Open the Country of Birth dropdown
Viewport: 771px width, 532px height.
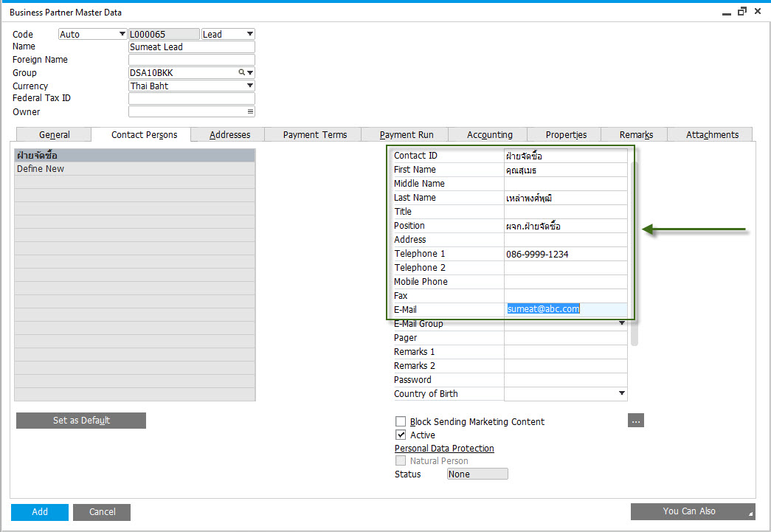pos(621,393)
